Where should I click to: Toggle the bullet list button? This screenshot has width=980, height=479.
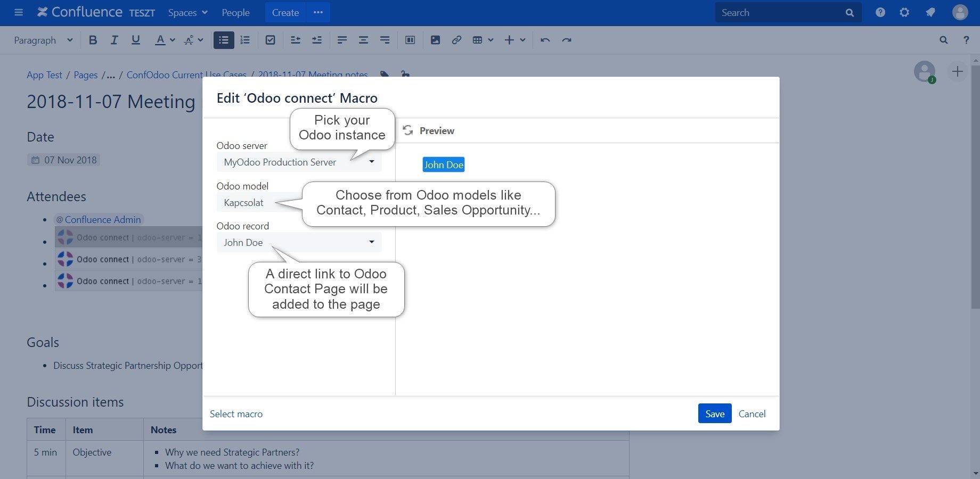[x=224, y=40]
